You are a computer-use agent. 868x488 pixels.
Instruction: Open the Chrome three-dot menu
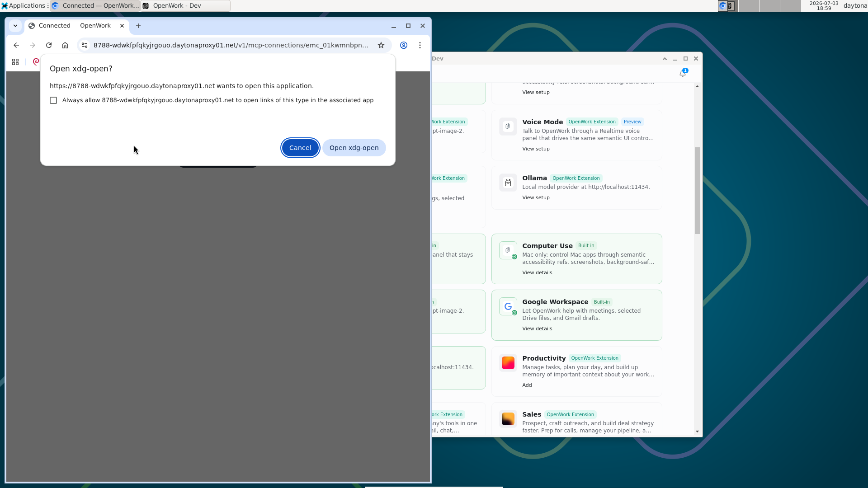coord(420,45)
